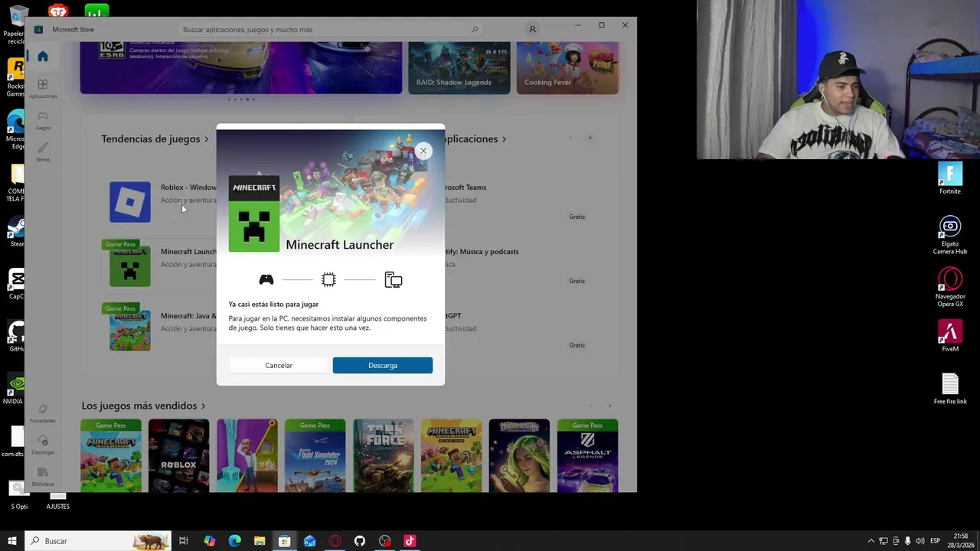
Task: Open Outlook from taskbar
Action: tap(309, 541)
